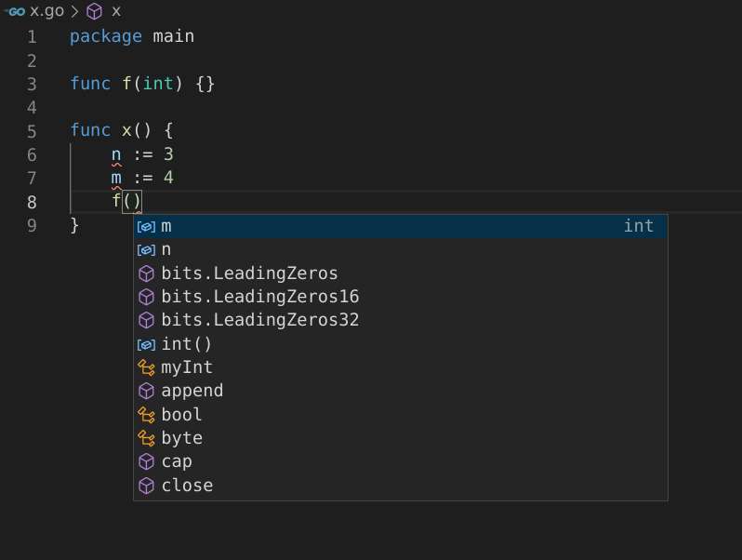Click the variable n with warning squiggle
Viewport: 742px width, 560px height.
(116, 154)
